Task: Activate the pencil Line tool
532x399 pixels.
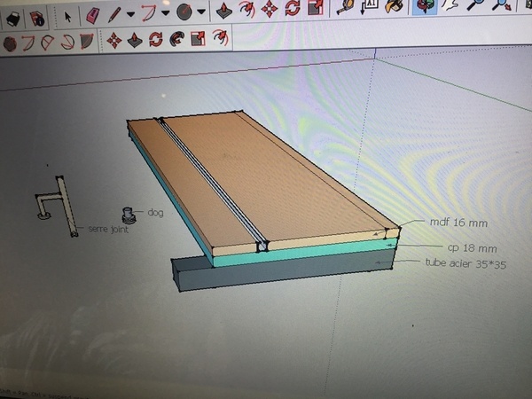Action: [x=115, y=14]
